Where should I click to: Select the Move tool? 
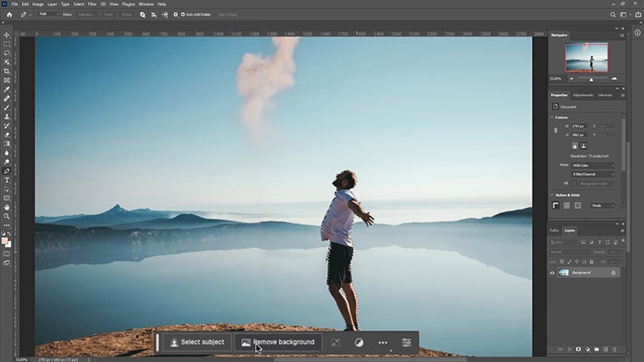[x=7, y=35]
